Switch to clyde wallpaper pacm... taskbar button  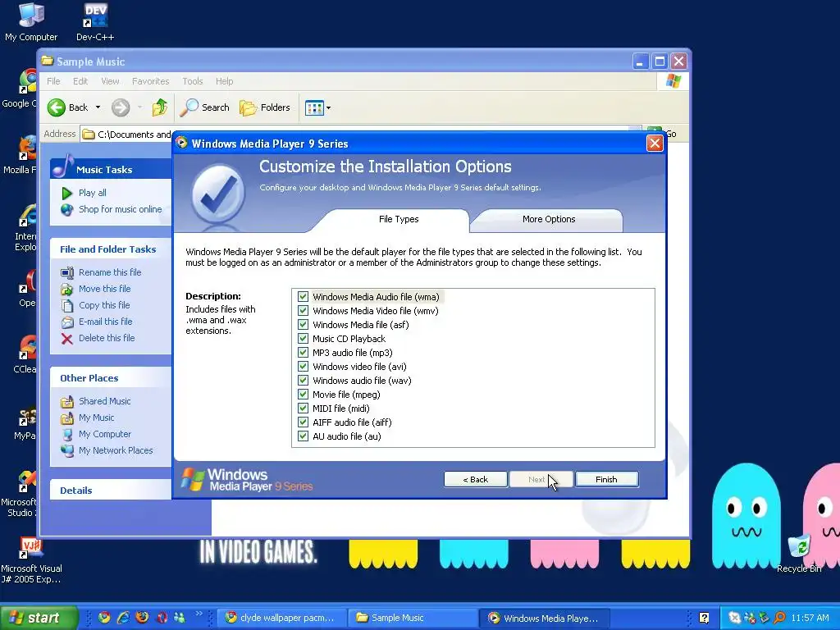click(x=282, y=619)
